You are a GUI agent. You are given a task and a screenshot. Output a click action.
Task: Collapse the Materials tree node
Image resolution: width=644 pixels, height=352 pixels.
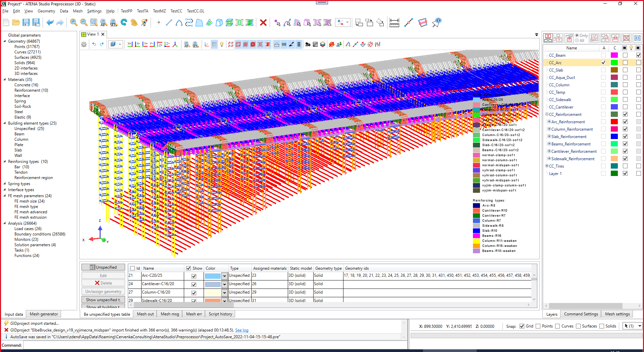[x=5, y=80]
